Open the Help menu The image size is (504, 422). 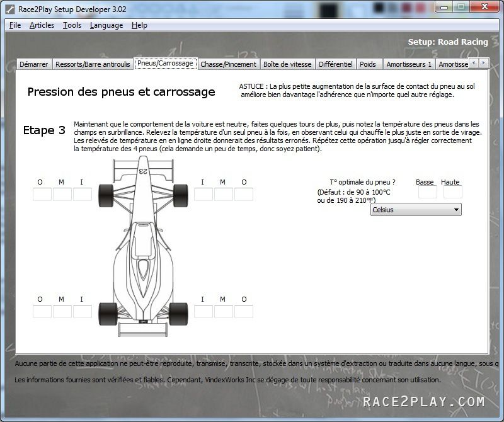(139, 25)
